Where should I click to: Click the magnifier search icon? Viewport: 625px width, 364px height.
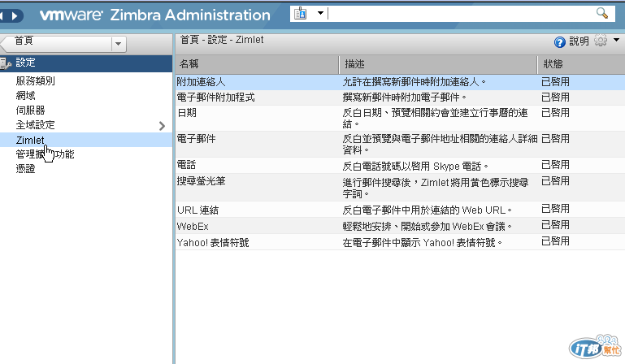pos(602,14)
